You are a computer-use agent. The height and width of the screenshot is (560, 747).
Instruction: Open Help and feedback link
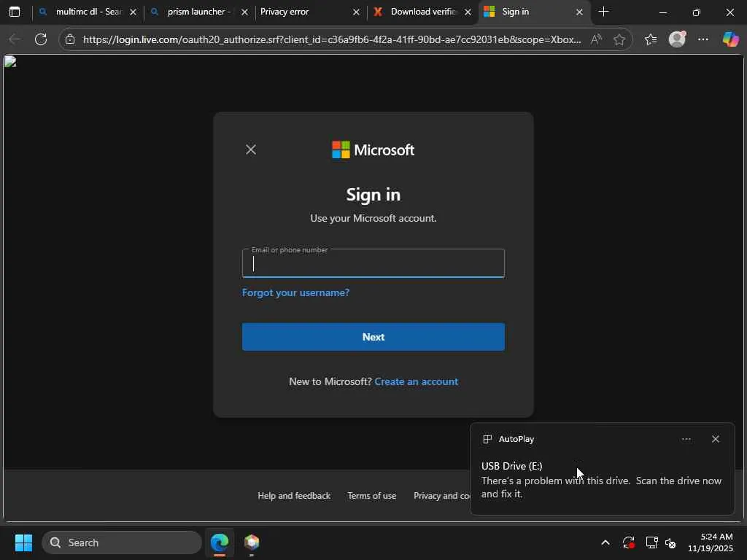point(294,496)
